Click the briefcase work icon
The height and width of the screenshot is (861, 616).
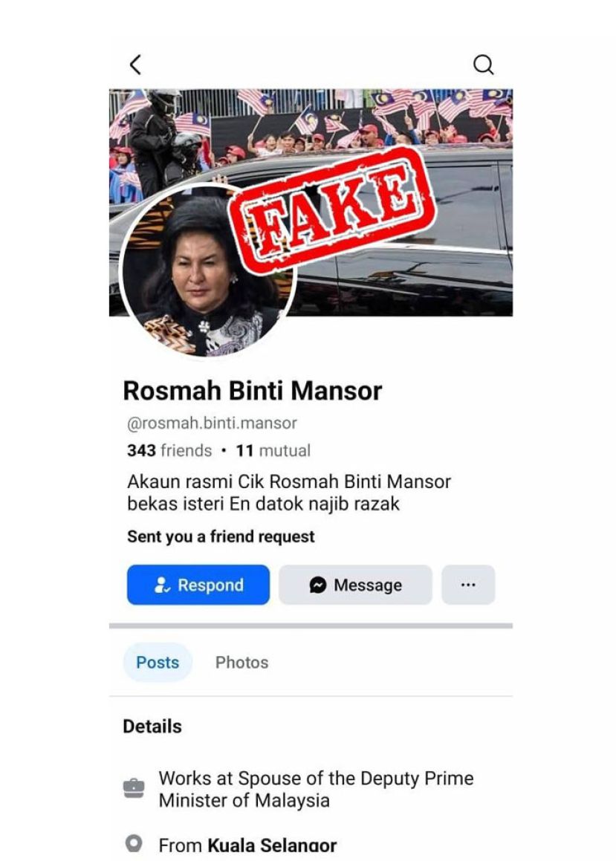[134, 788]
